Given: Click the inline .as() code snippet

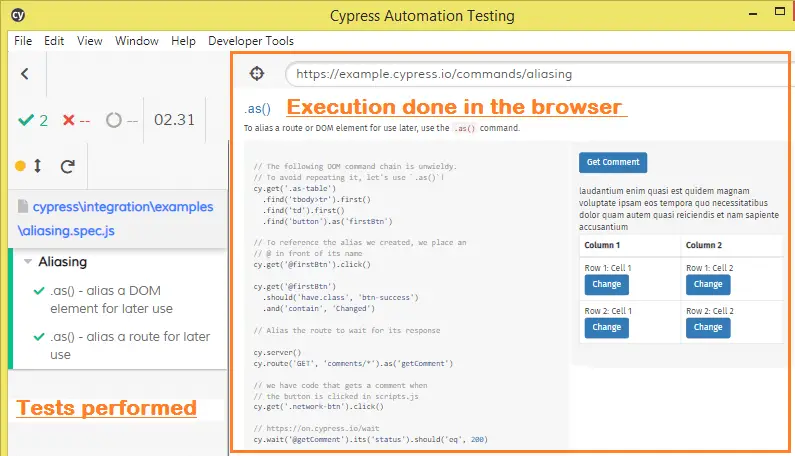Looking at the screenshot, I should [464, 128].
